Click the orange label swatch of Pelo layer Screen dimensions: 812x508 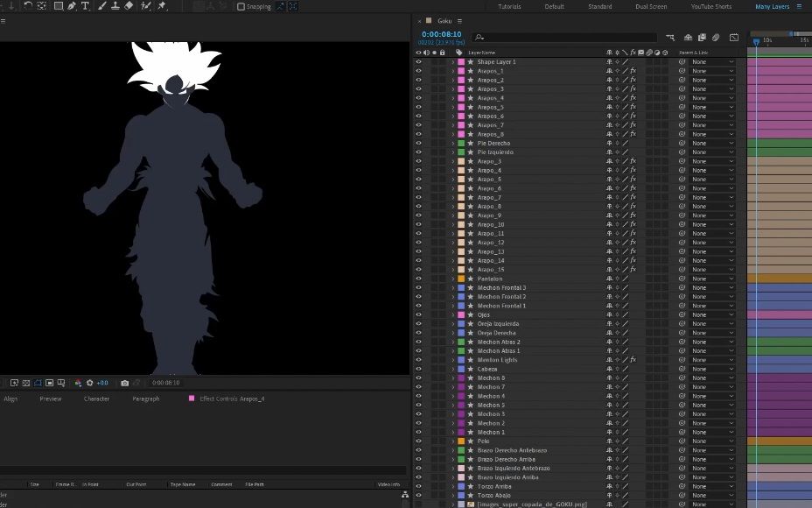click(461, 441)
